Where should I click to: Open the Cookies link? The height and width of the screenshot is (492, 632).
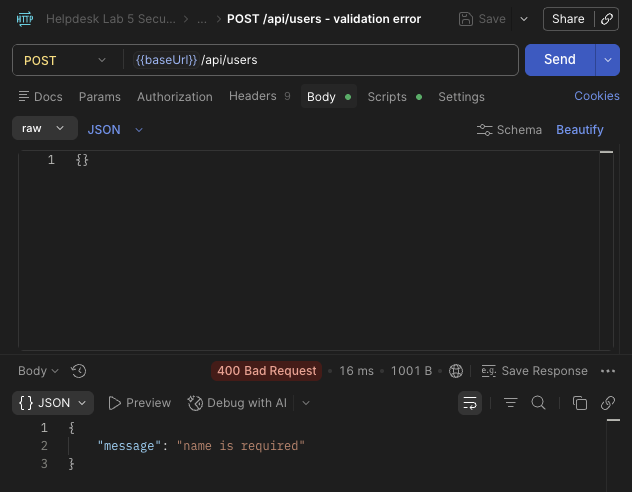tap(597, 96)
